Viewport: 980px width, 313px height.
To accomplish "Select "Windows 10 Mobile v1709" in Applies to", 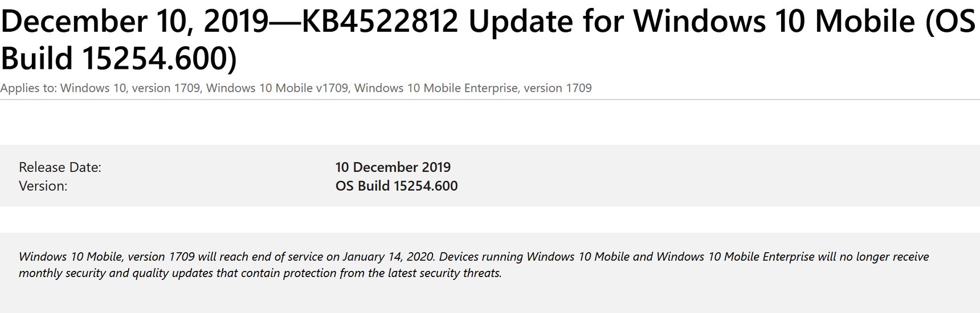I will point(277,88).
